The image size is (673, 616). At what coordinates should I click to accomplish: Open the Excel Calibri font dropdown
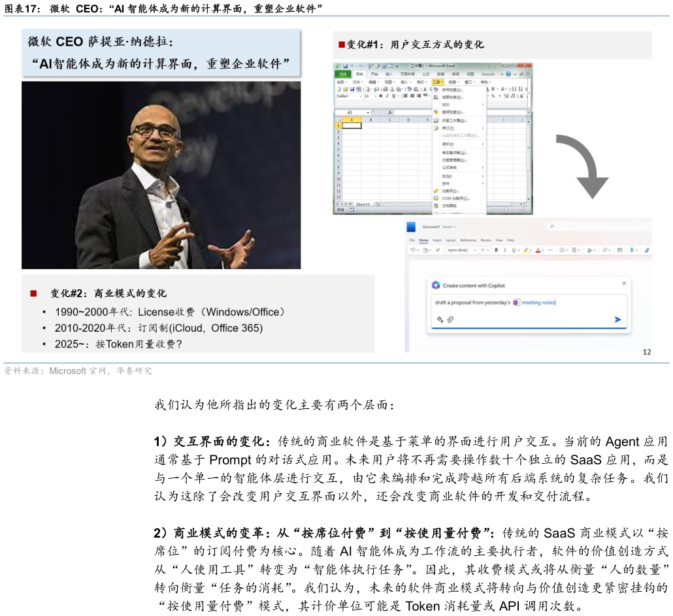tap(348, 96)
